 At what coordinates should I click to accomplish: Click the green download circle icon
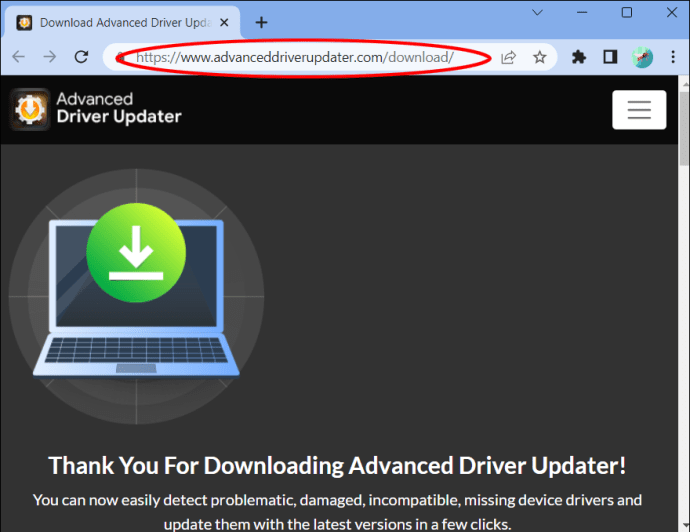pyautogui.click(x=136, y=253)
